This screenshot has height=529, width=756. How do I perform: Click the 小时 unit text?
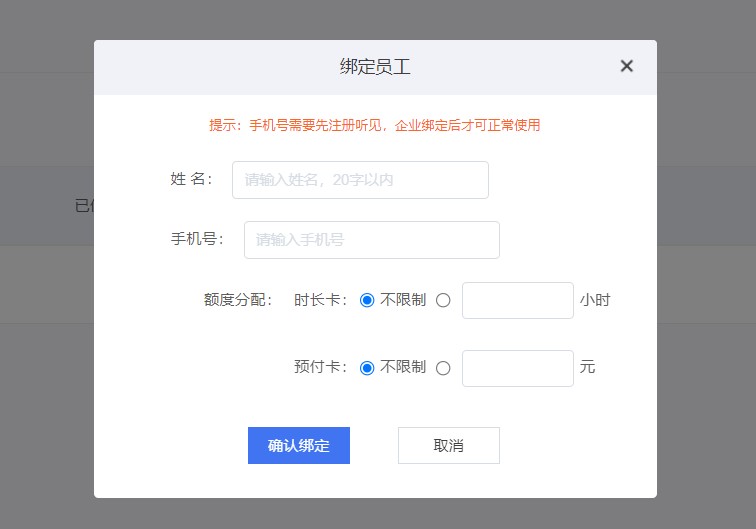[x=595, y=300]
